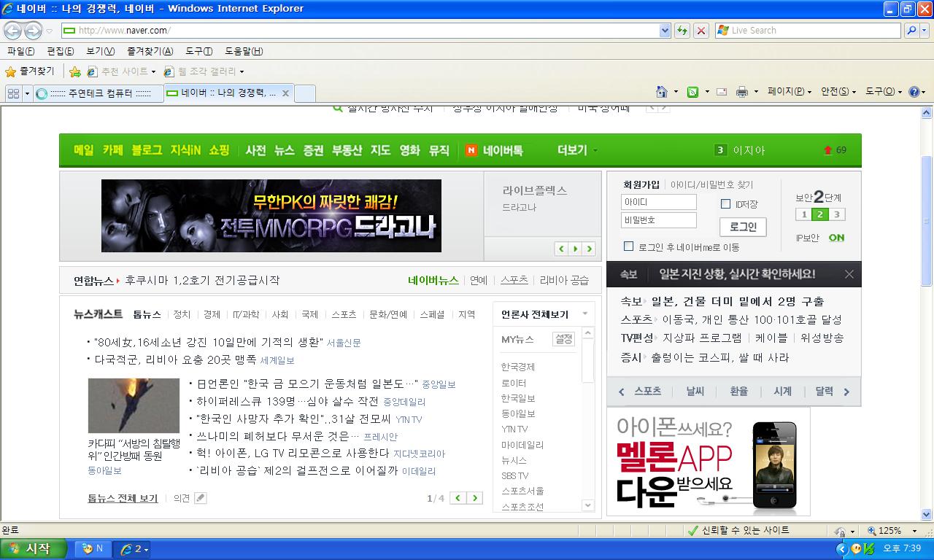The height and width of the screenshot is (560, 934).
Task: Refresh the page with the green arrows icon
Action: [682, 31]
